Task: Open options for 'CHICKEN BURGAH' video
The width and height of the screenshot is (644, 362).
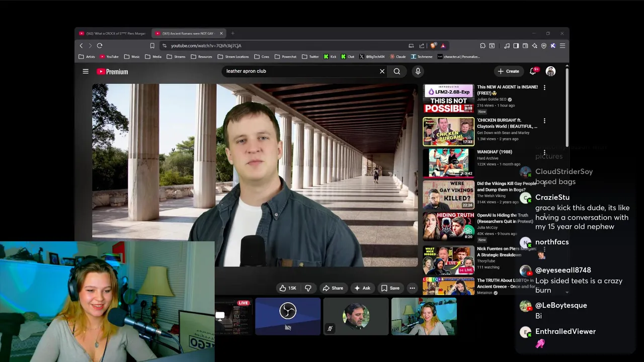Action: (x=544, y=121)
